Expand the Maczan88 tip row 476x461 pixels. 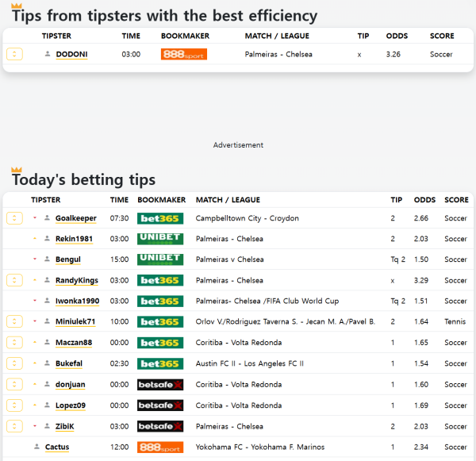pos(14,343)
